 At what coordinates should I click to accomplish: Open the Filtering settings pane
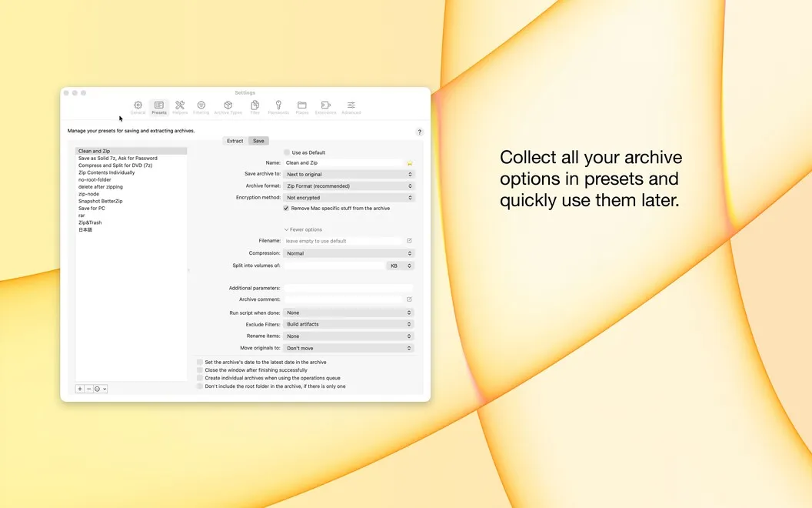[201, 107]
